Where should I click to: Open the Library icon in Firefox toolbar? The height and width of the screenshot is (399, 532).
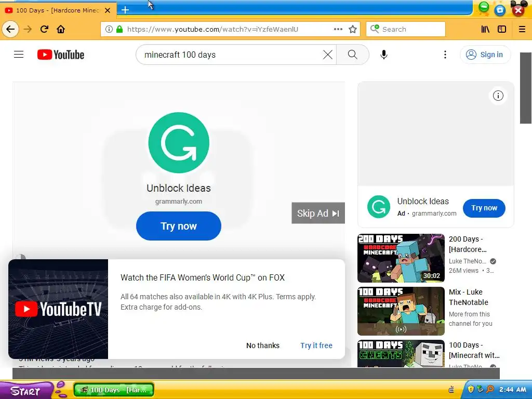click(485, 29)
